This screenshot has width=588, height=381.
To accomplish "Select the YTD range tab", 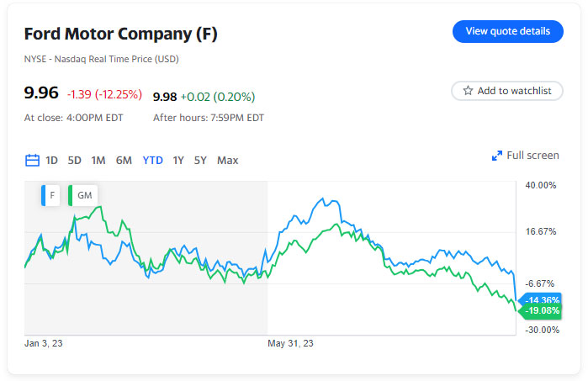I will tap(152, 160).
